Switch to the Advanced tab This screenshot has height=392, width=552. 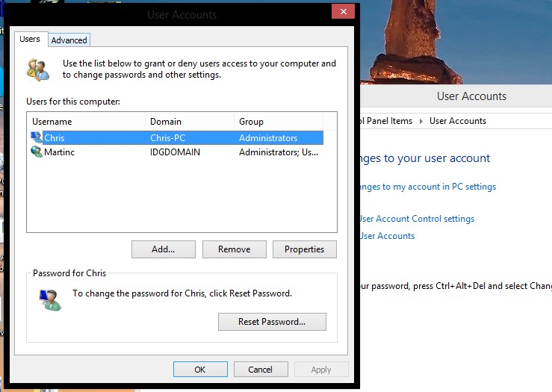[69, 40]
